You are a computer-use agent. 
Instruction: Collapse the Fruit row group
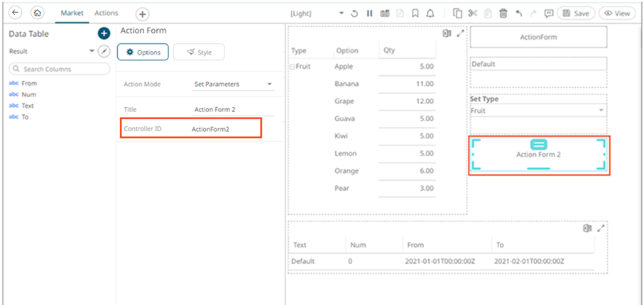292,66
